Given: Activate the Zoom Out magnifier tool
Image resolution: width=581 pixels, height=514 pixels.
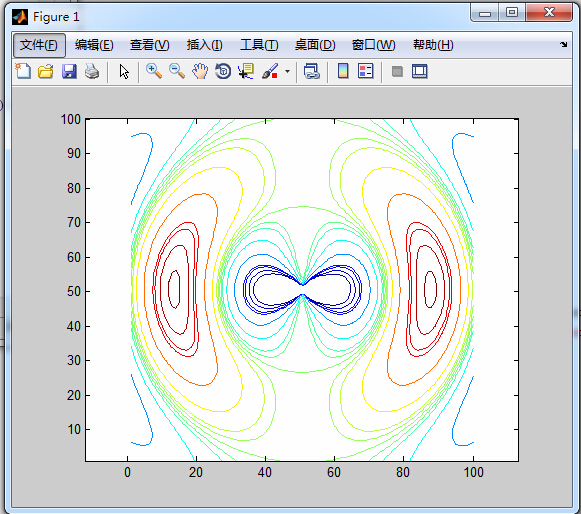Looking at the screenshot, I should point(177,71).
